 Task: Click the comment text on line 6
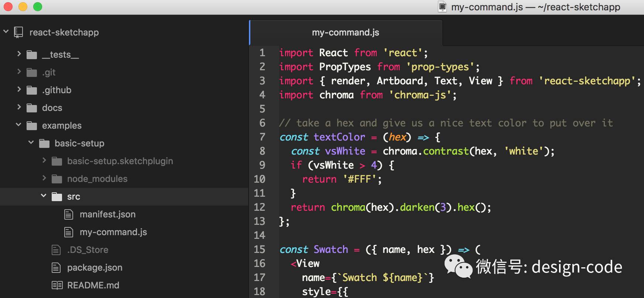[x=446, y=123]
